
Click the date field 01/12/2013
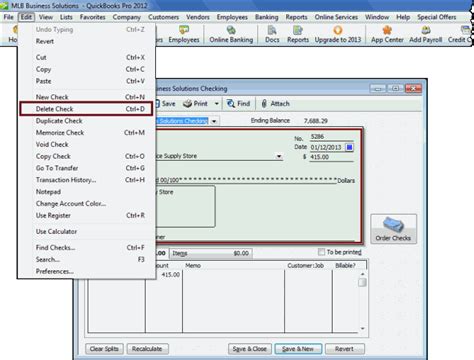[327, 147]
